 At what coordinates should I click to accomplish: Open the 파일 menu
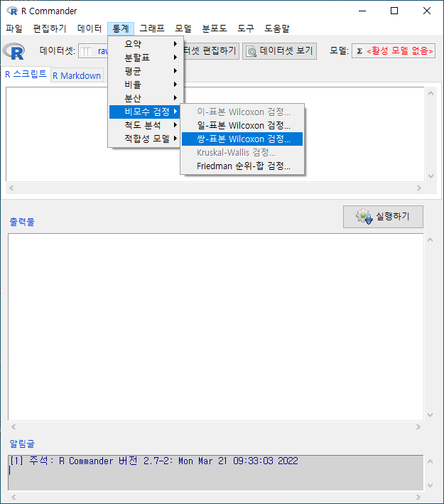14,28
